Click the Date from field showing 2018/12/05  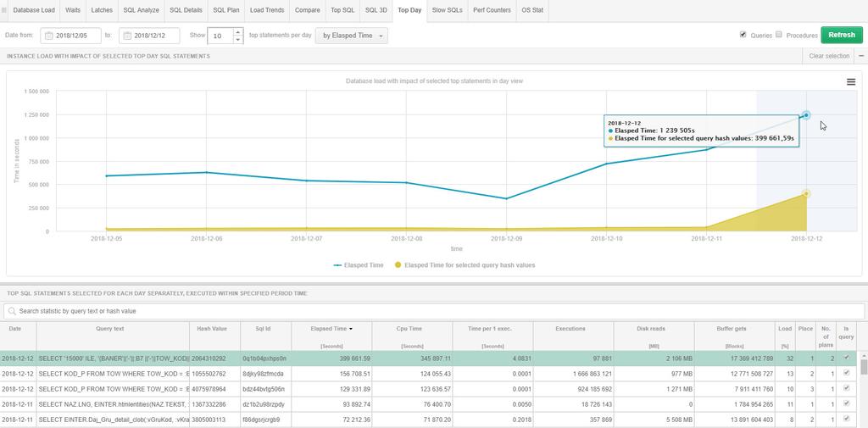71,36
